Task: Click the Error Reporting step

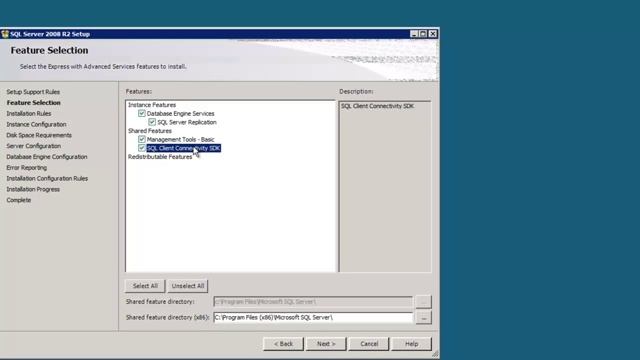Action: click(27, 167)
